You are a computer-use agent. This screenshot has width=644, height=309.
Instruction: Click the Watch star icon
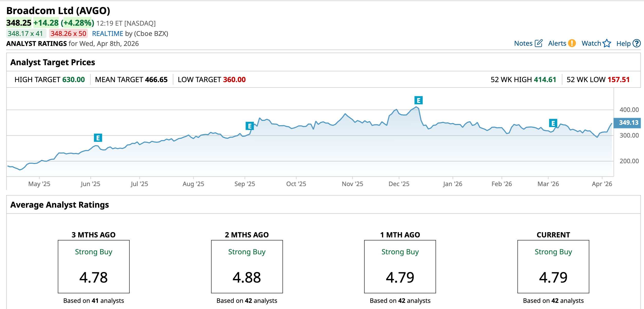click(607, 43)
